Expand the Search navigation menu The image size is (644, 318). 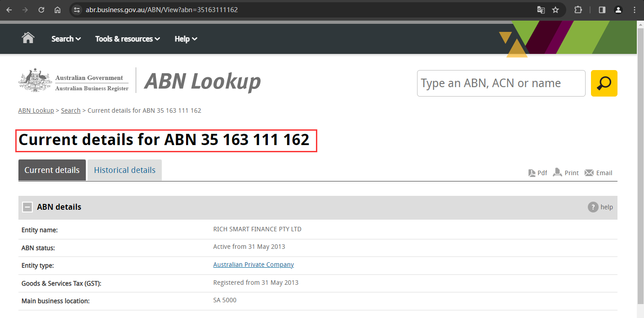pyautogui.click(x=66, y=39)
